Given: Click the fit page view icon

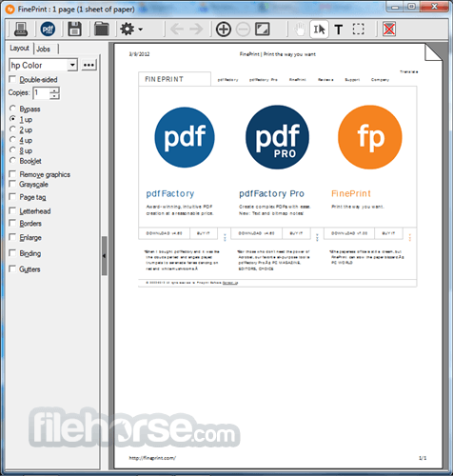Looking at the screenshot, I should tap(263, 30).
